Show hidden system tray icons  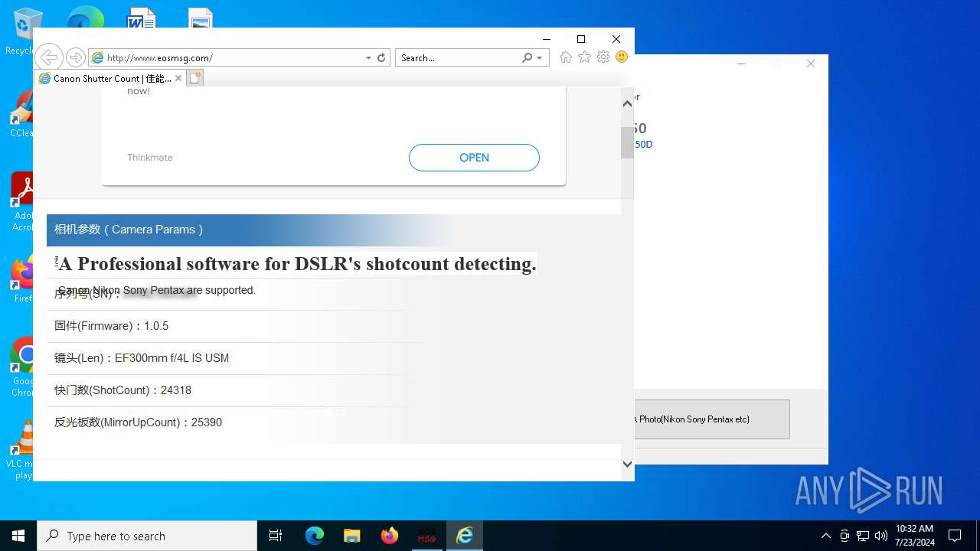[825, 536]
